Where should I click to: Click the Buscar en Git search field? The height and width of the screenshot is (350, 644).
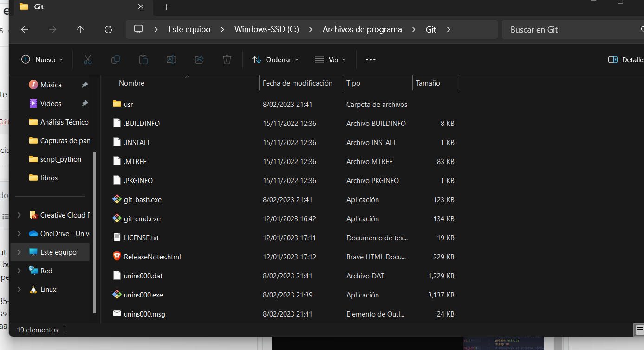(x=573, y=29)
